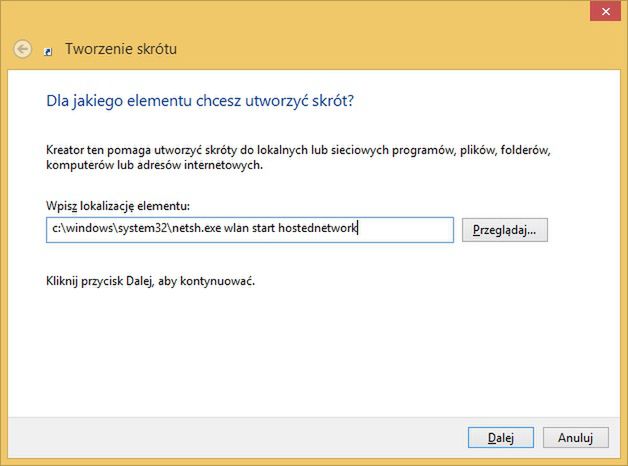Cancel the wizard with Anuluj
The image size is (628, 466).
[x=576, y=437]
